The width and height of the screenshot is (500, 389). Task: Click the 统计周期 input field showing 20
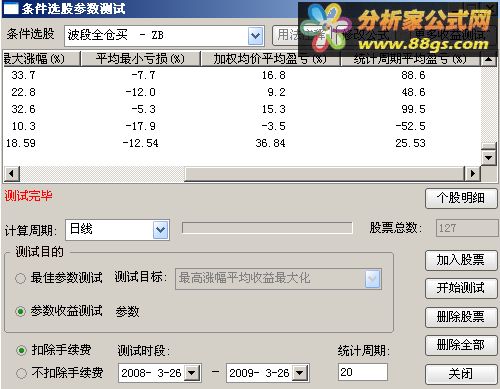[x=363, y=372]
